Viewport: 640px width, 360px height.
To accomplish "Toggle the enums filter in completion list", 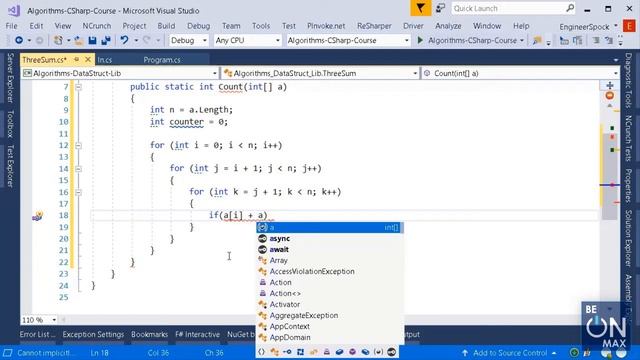I will click(x=313, y=352).
